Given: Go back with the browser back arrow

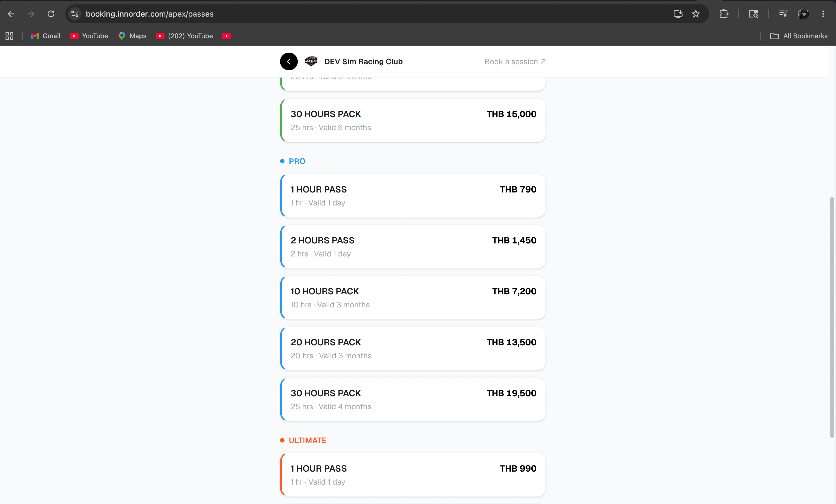Looking at the screenshot, I should pyautogui.click(x=11, y=14).
